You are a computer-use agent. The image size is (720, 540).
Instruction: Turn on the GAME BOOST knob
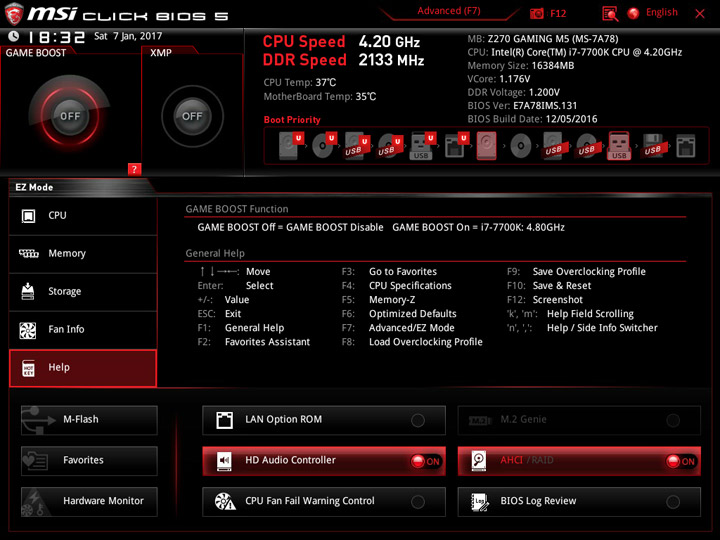70,116
